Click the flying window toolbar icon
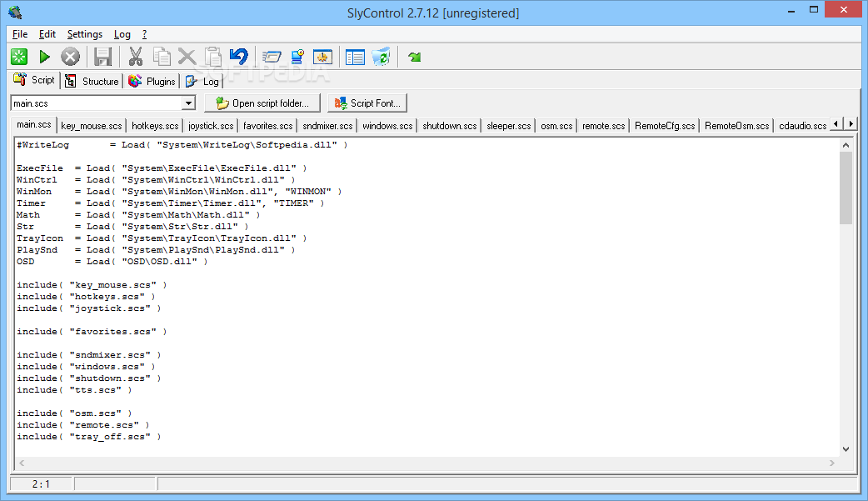The width and height of the screenshot is (868, 501). click(x=272, y=57)
